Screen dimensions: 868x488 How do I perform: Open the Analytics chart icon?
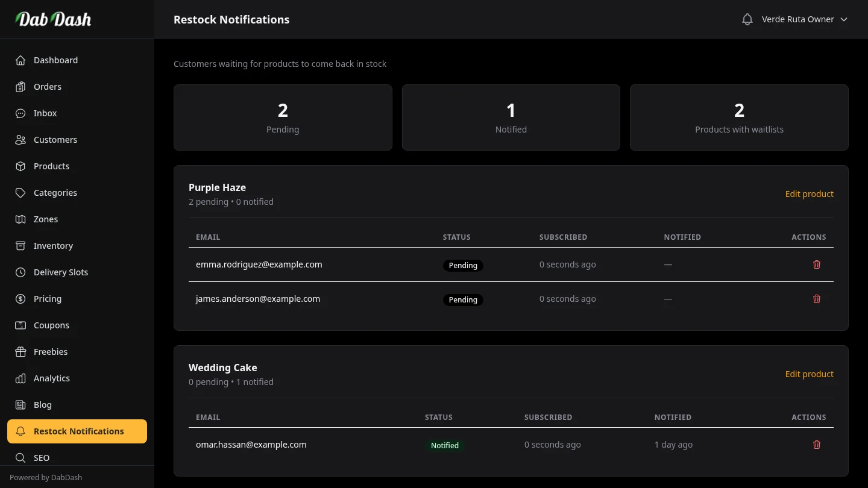tap(20, 378)
